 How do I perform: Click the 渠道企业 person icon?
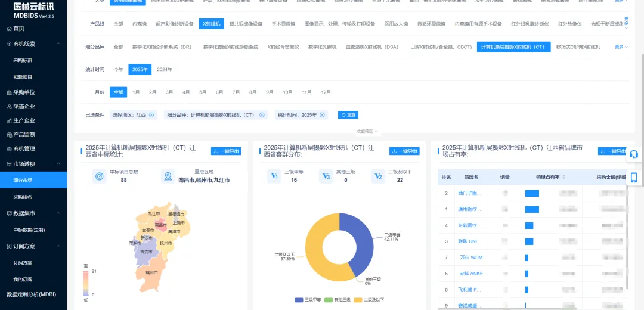[10, 107]
